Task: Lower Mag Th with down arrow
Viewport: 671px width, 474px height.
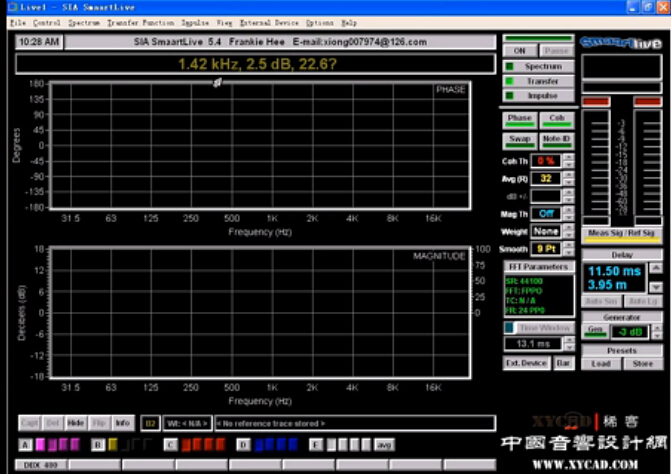Action: tap(568, 217)
